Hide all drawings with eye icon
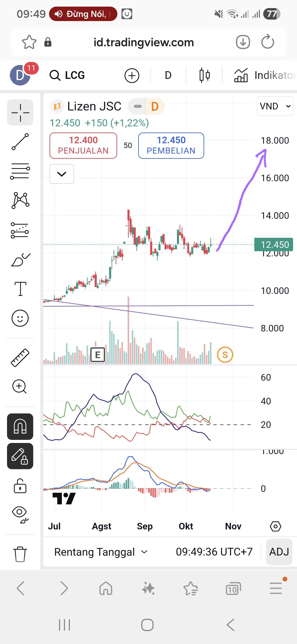This screenshot has width=297, height=644. 20,515
